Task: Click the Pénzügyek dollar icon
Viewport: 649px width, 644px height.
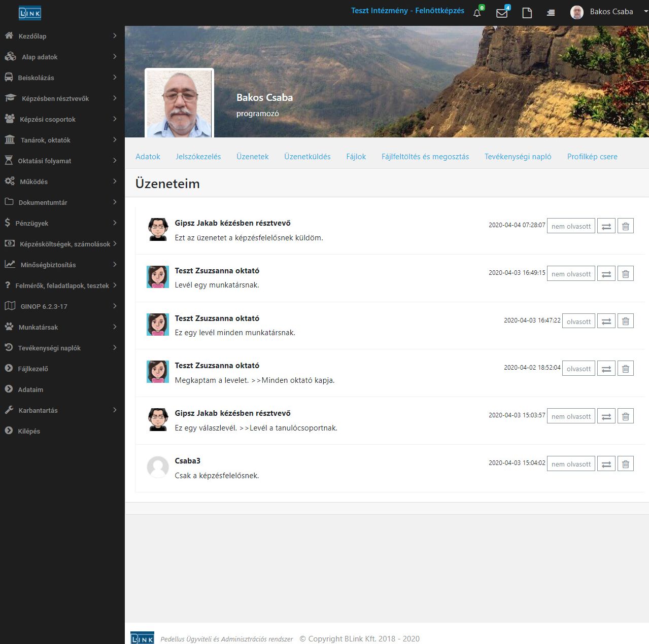Action: tap(8, 223)
